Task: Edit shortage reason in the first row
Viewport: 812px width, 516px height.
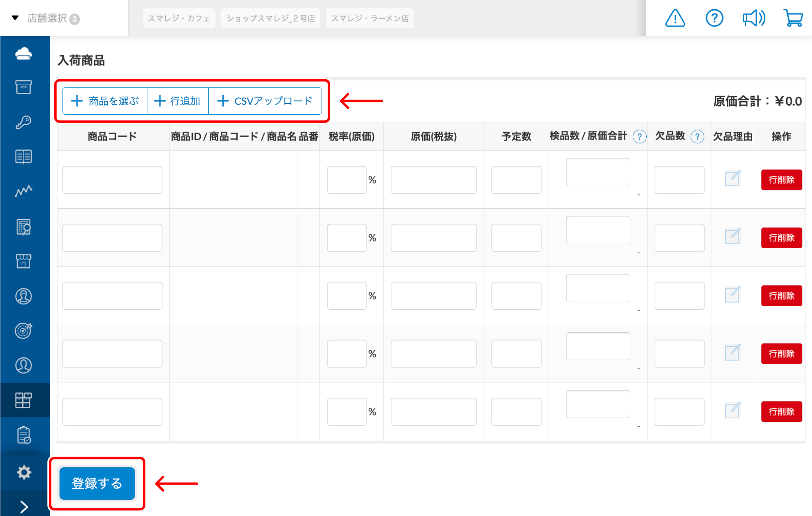Action: point(732,179)
